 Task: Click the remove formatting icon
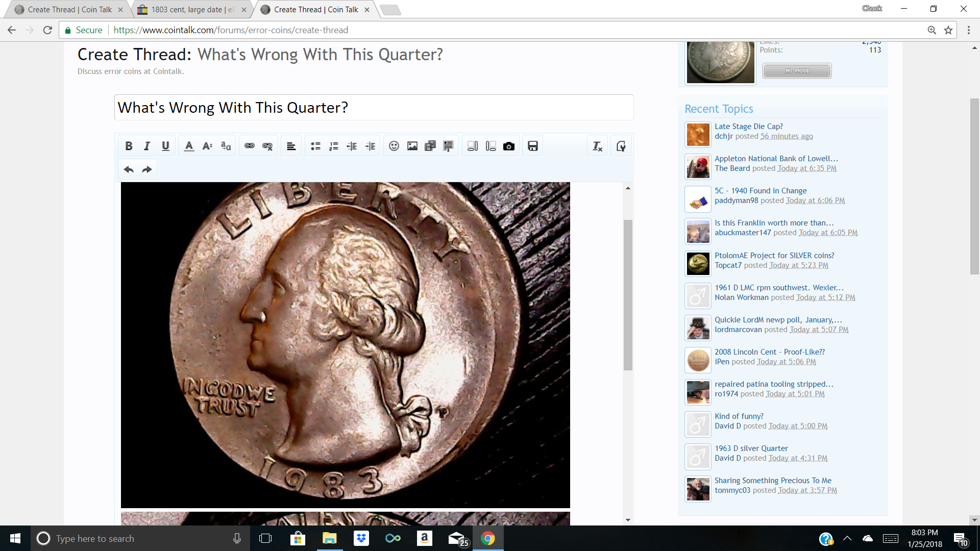(x=597, y=146)
